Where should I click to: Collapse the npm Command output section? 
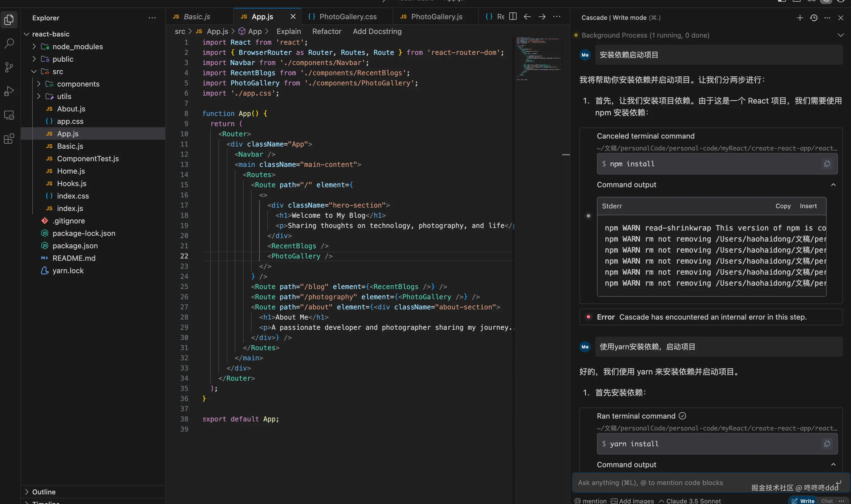click(833, 185)
